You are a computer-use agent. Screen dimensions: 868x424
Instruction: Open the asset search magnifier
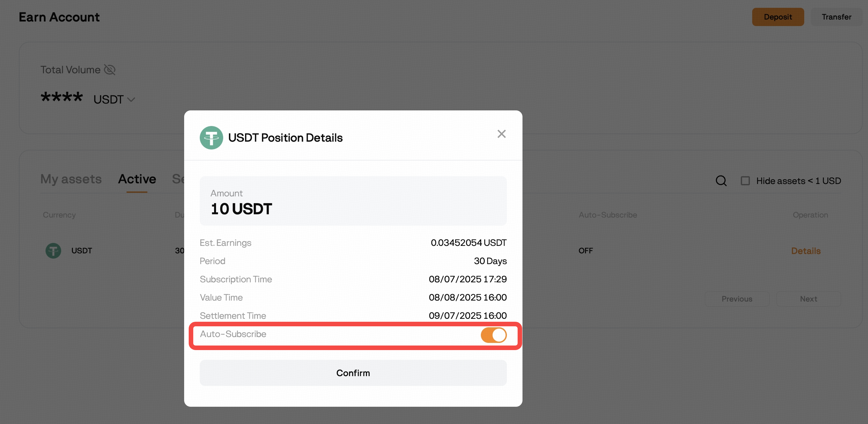[x=721, y=181]
